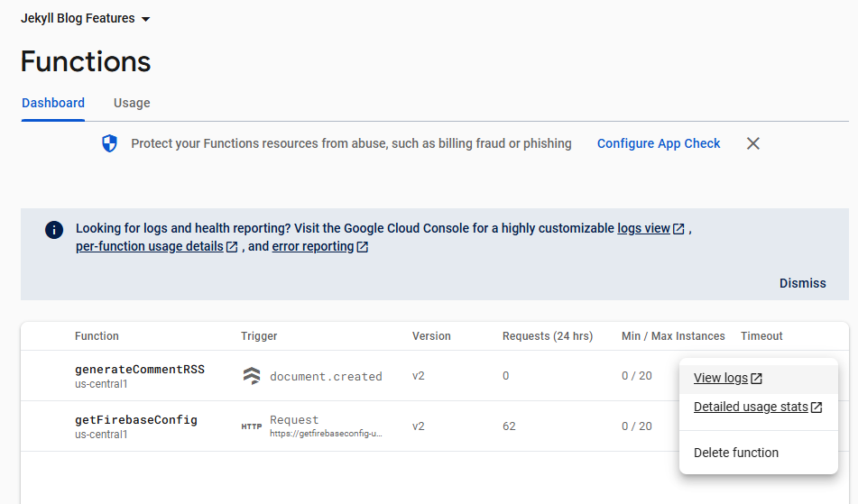
Task: Click the Functions page heading
Action: pyautogui.click(x=86, y=61)
